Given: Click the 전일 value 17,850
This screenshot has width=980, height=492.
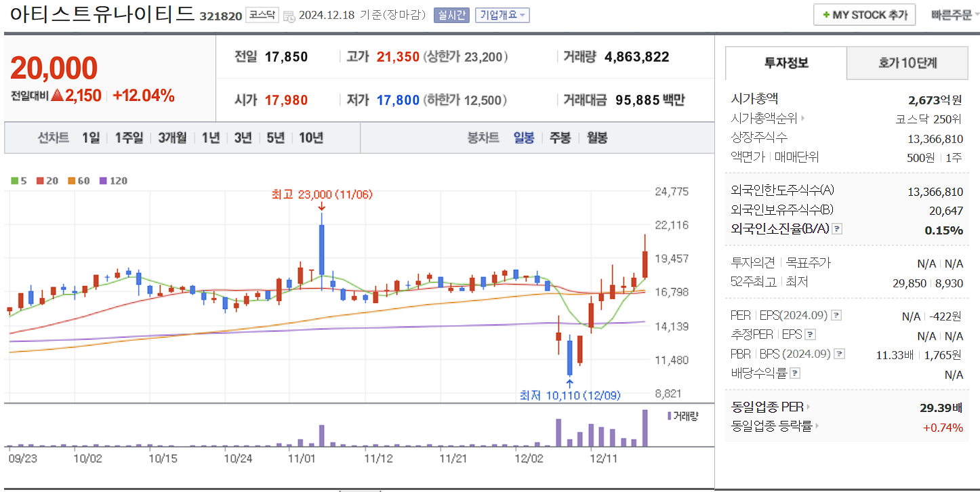Looking at the screenshot, I should click(286, 57).
